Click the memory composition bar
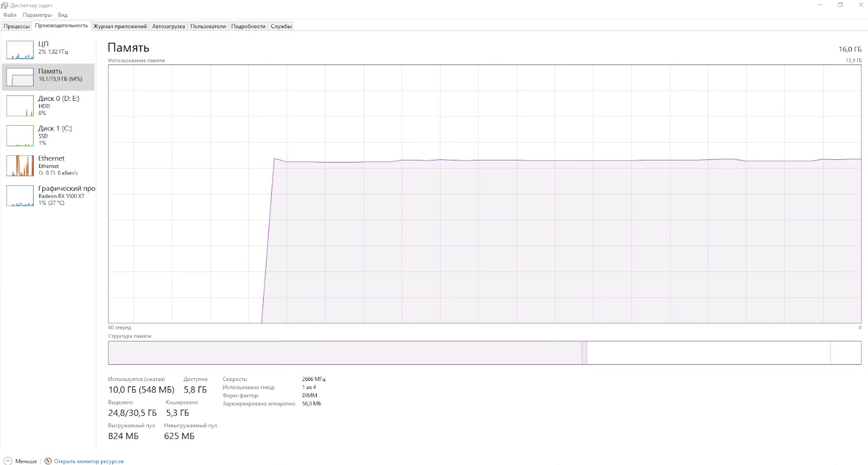This screenshot has height=465, width=868. pyautogui.click(x=484, y=353)
